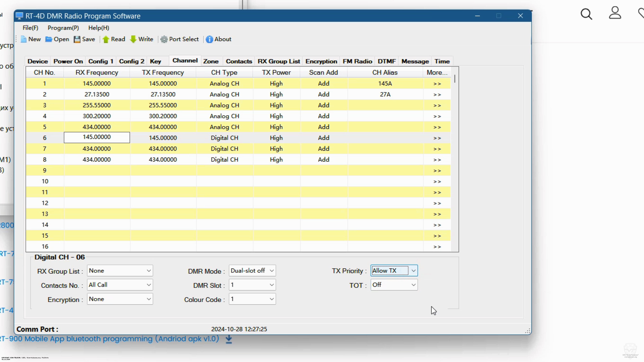This screenshot has height=362, width=644.
Task: Click the Read from radio icon
Action: point(106,39)
